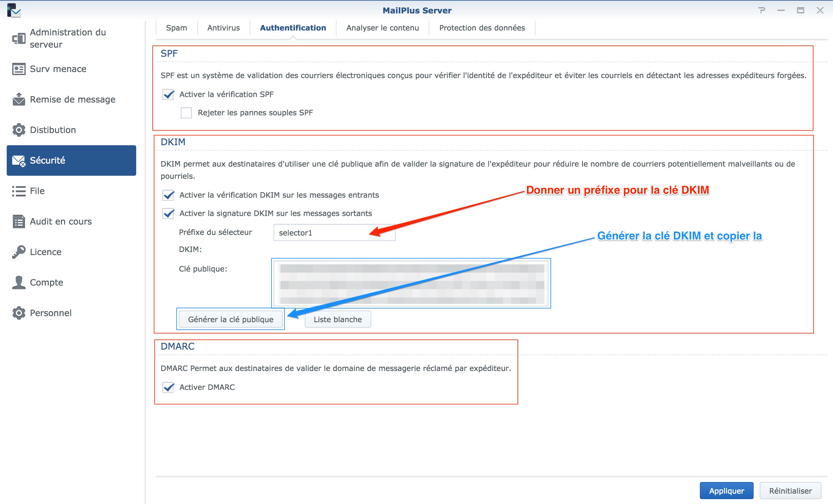This screenshot has width=833, height=504.
Task: Click the DMARC section heading
Action: [177, 347]
